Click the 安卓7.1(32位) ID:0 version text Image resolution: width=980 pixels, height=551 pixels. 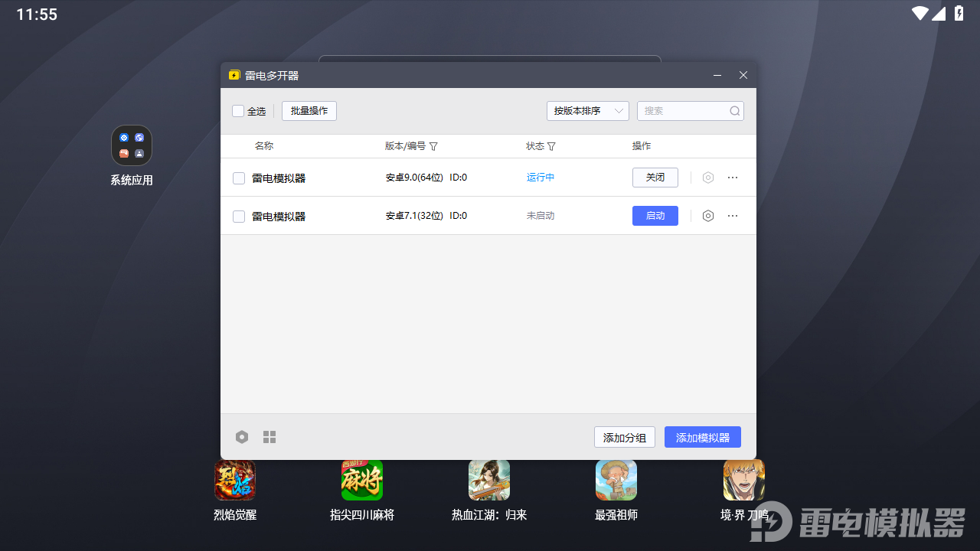click(426, 216)
